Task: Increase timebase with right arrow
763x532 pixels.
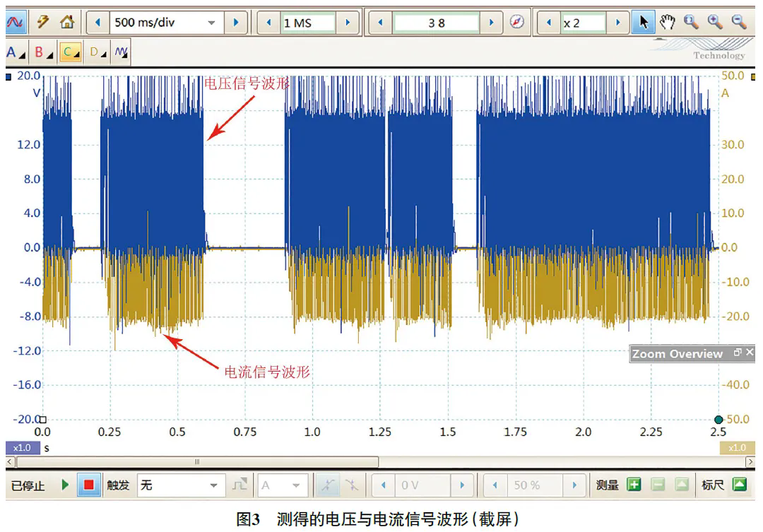Action: tap(236, 23)
